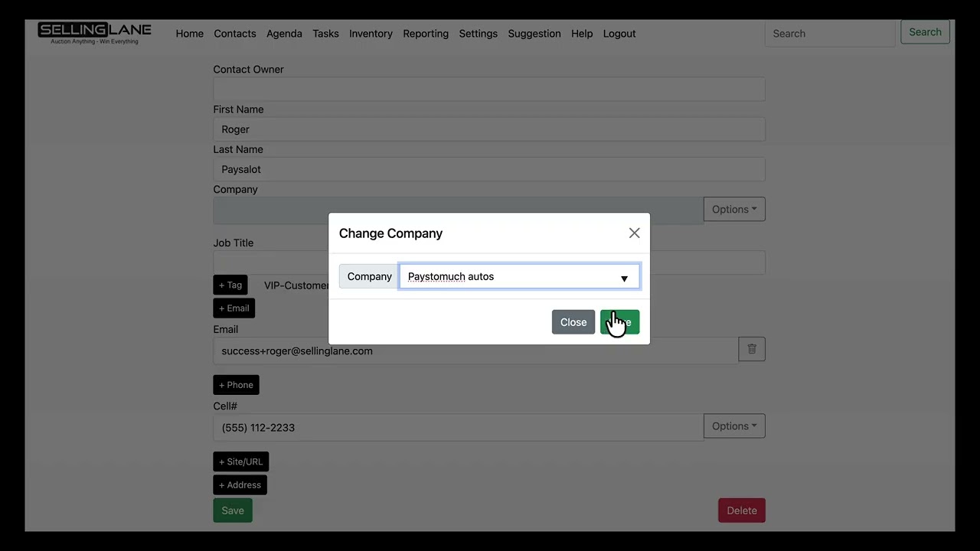Image resolution: width=980 pixels, height=551 pixels.
Task: Open the Home menu item
Action: 190,34
